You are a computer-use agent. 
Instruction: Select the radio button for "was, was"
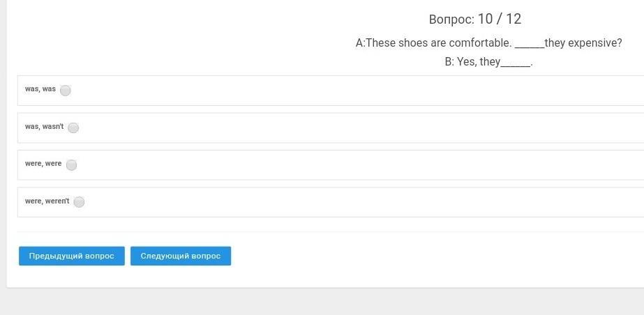pyautogui.click(x=66, y=90)
